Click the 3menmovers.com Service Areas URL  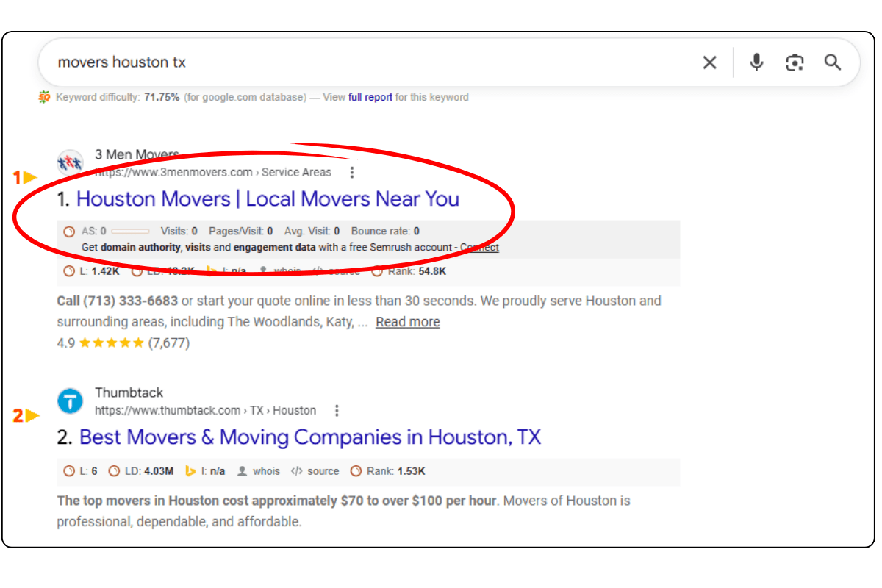[x=213, y=173]
